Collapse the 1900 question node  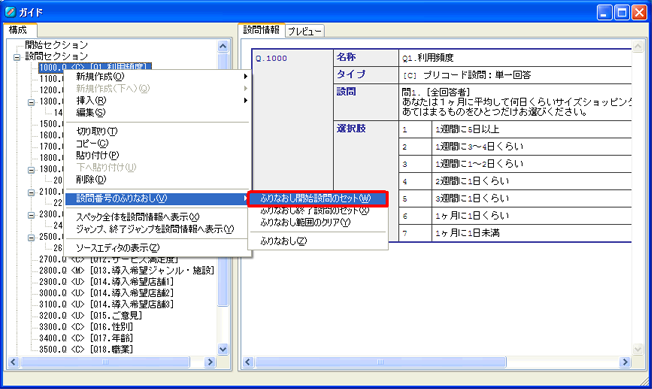tap(31, 170)
